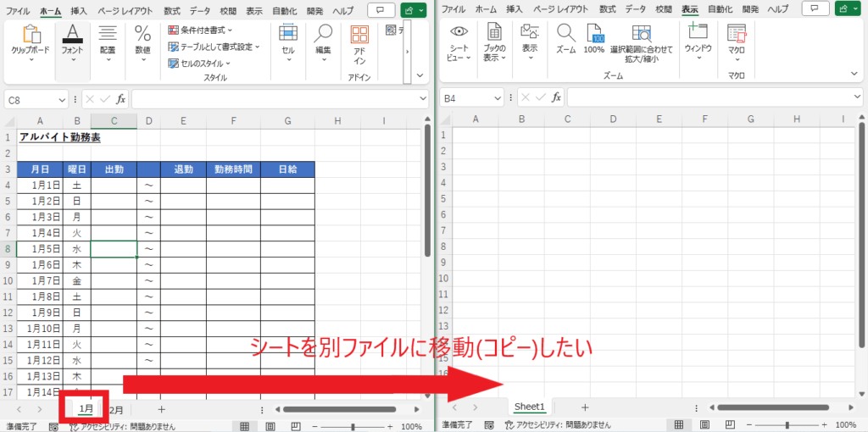Collapse the left window ribbon
The height and width of the screenshot is (432, 868).
coord(420,75)
